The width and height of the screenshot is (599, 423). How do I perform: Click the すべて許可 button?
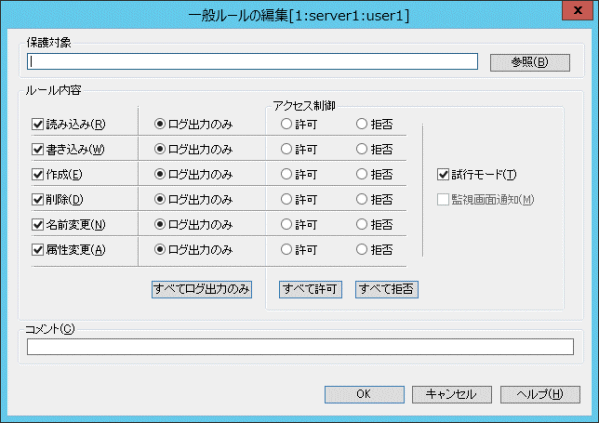click(x=310, y=289)
